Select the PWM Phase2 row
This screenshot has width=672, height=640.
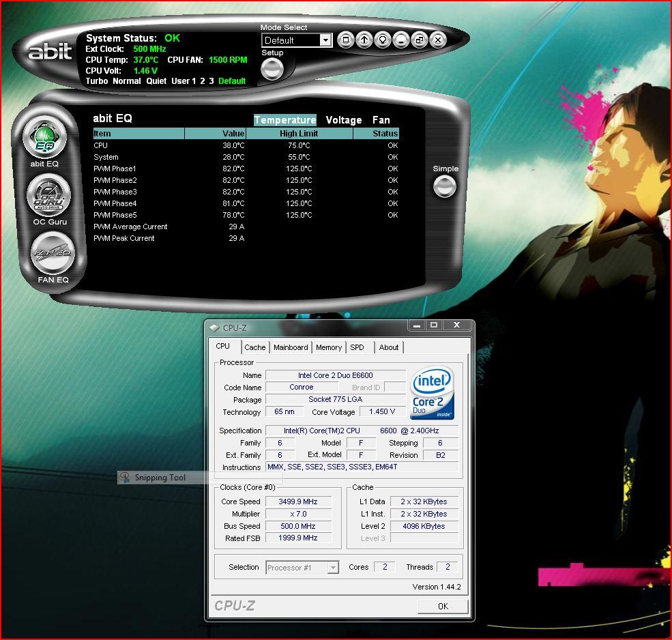coord(246,180)
